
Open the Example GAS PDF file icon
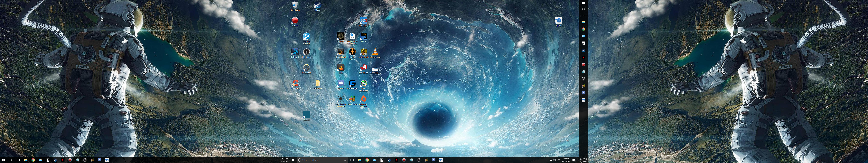(x=352, y=38)
